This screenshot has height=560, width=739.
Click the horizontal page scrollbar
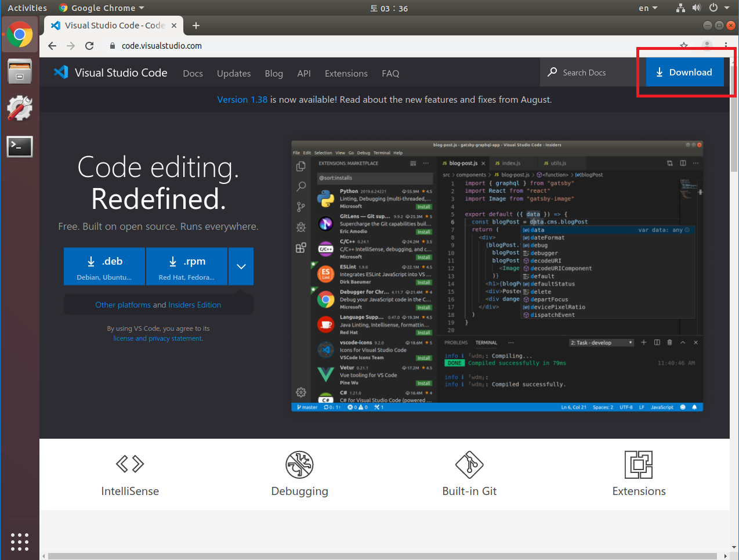click(x=383, y=556)
